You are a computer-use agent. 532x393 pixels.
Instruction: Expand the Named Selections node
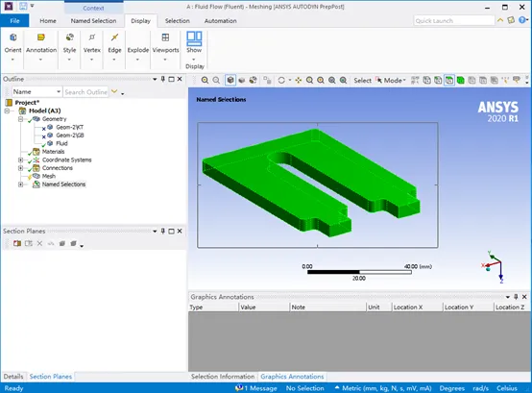click(21, 184)
